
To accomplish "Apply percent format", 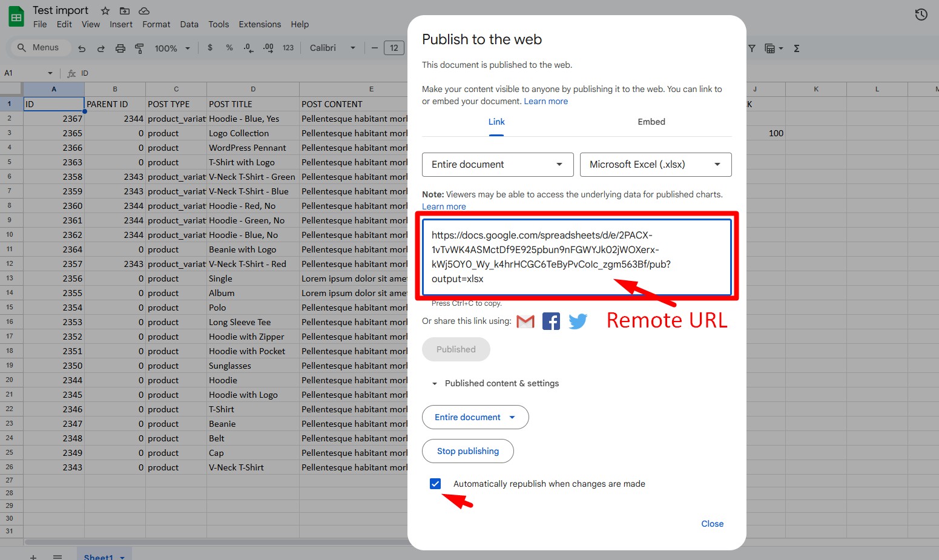I will 229,48.
